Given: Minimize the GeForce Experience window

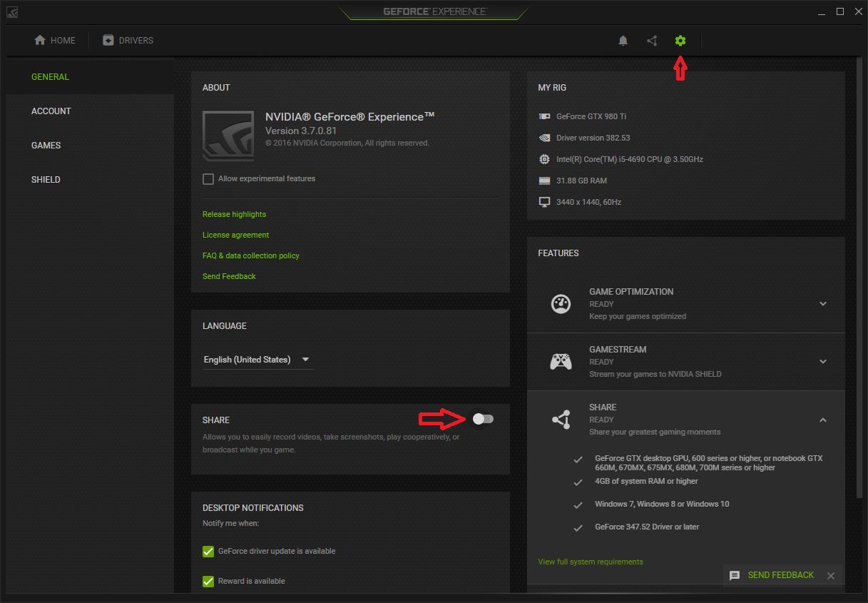Looking at the screenshot, I should tap(820, 12).
